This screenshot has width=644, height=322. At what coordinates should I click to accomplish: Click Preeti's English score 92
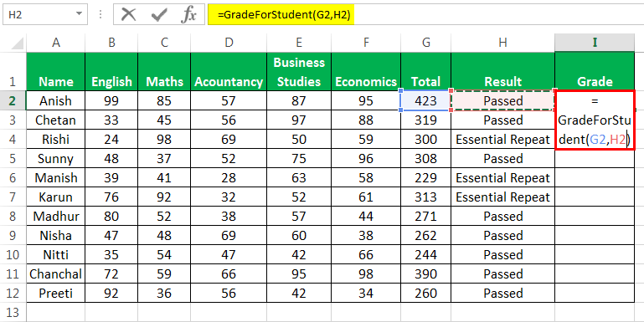(111, 294)
